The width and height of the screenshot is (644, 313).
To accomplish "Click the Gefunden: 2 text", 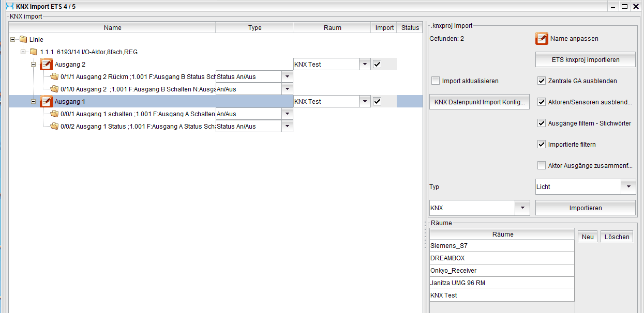I will (446, 38).
